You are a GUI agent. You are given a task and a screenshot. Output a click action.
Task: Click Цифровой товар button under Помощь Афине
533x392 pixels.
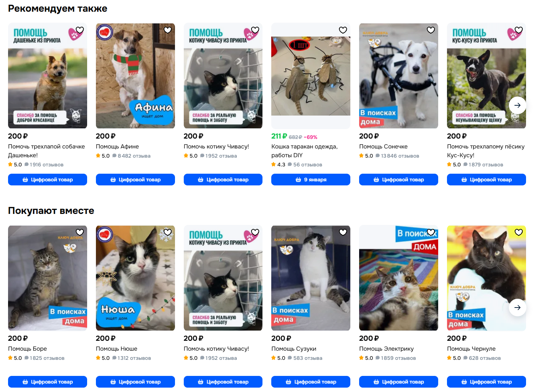tap(135, 180)
